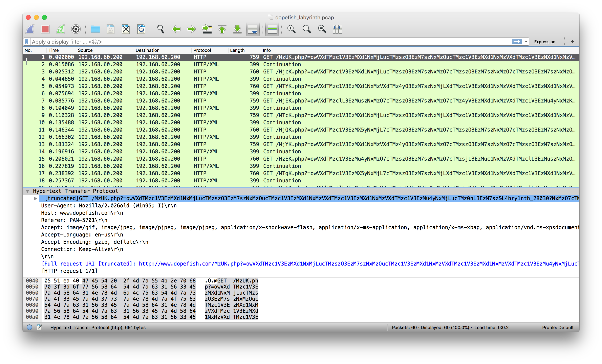Select the Host: www.dopefish.com line
The width and height of the screenshot is (602, 364).
[x=82, y=213]
